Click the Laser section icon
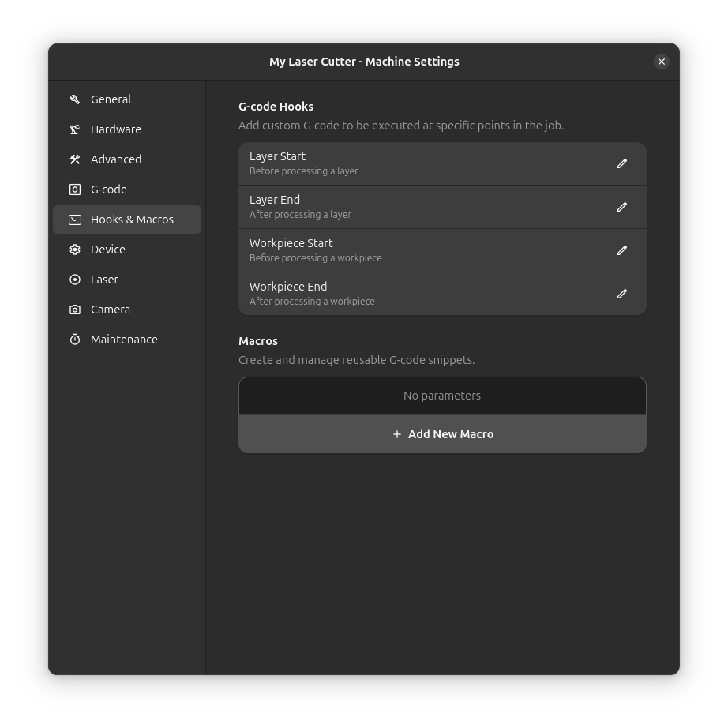This screenshot has width=728, height=728. coord(74,280)
